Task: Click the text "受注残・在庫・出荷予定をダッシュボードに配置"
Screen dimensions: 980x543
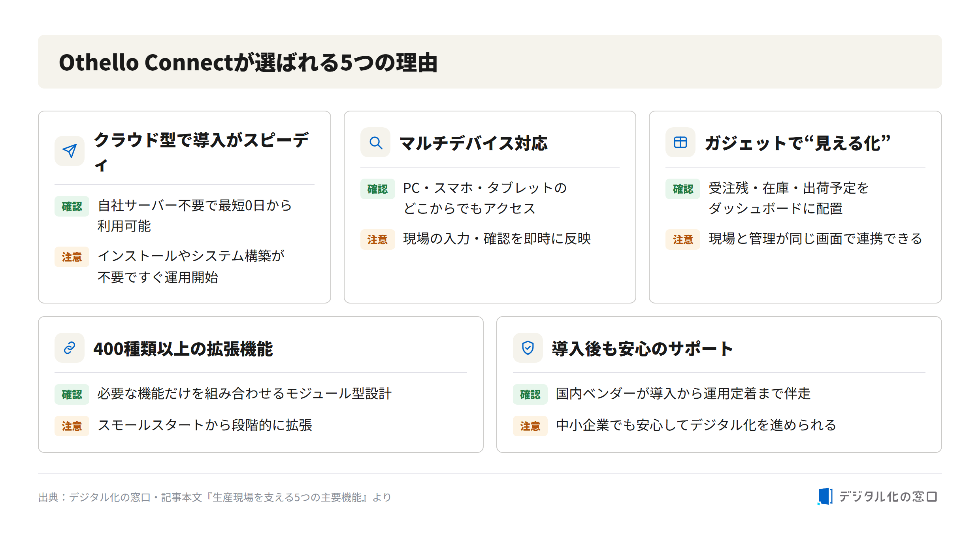Action: [789, 198]
